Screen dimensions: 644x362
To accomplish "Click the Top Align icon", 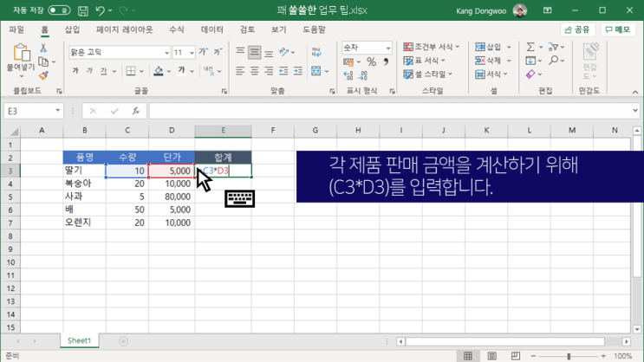I will pos(240,52).
